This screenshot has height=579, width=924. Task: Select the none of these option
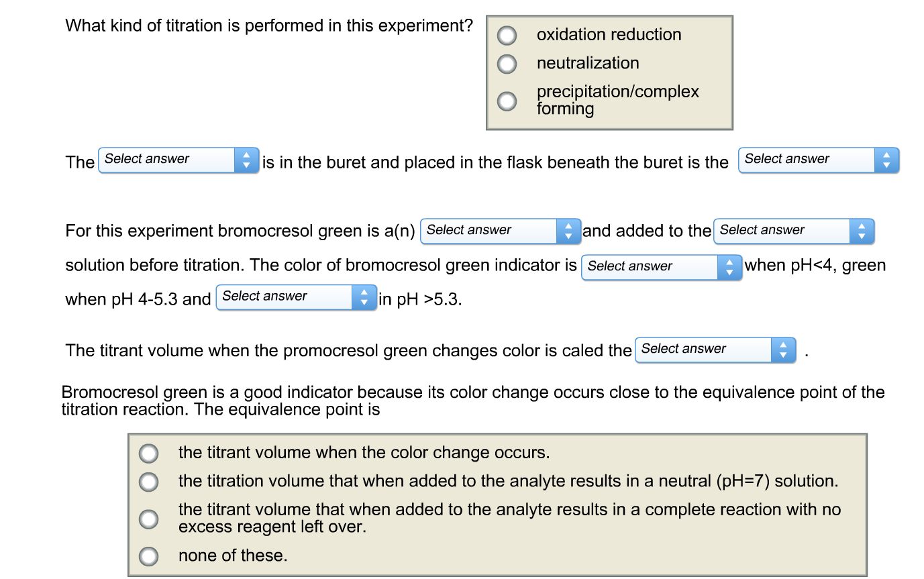click(x=148, y=556)
